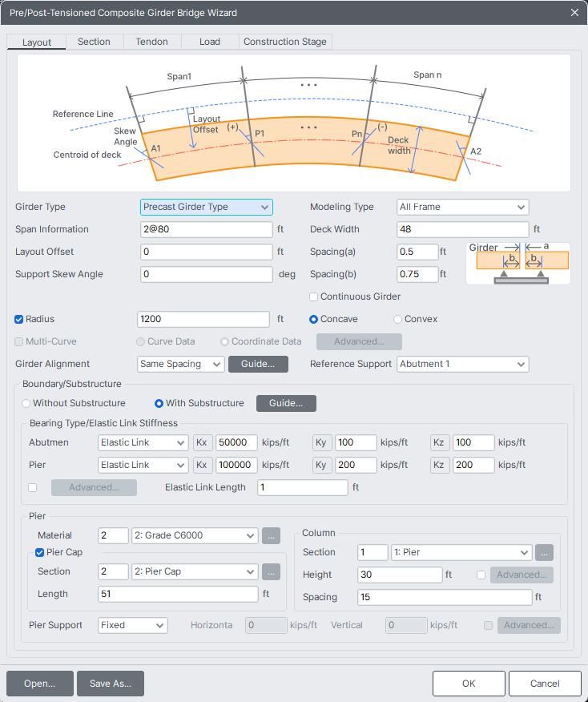Click the Abutment Kz stiffness field

point(473,442)
